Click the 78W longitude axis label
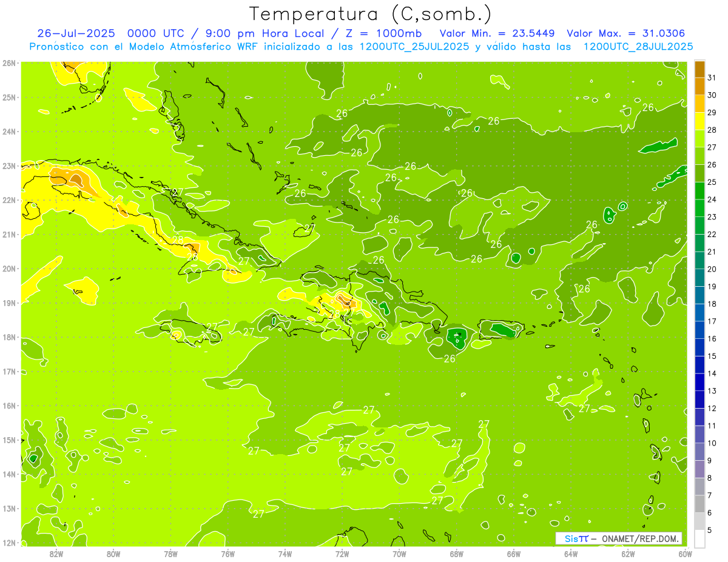This screenshot has height=562, width=728. click(x=170, y=554)
